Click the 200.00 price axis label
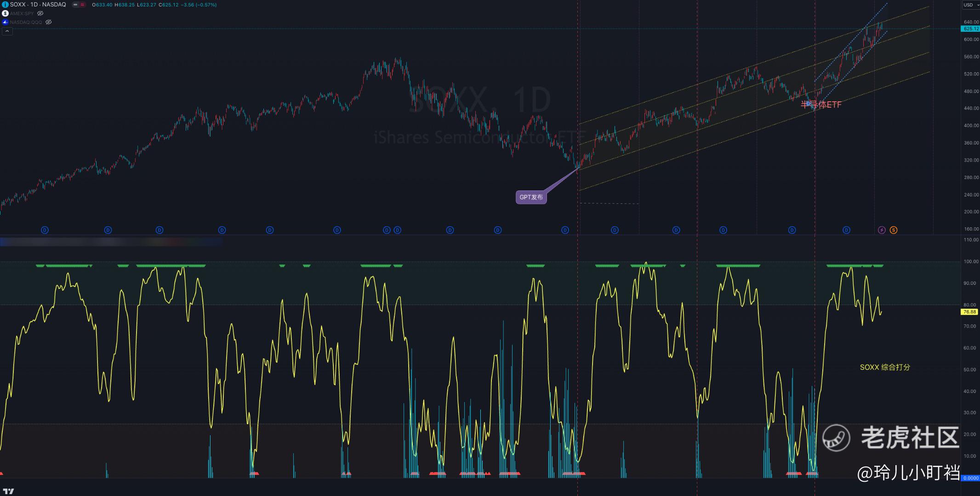This screenshot has height=496, width=980. click(971, 212)
